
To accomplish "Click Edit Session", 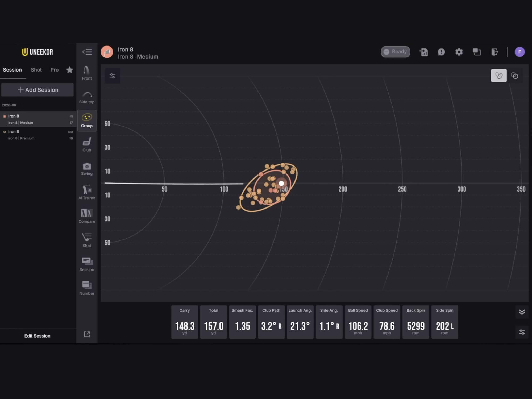I will [x=37, y=336].
